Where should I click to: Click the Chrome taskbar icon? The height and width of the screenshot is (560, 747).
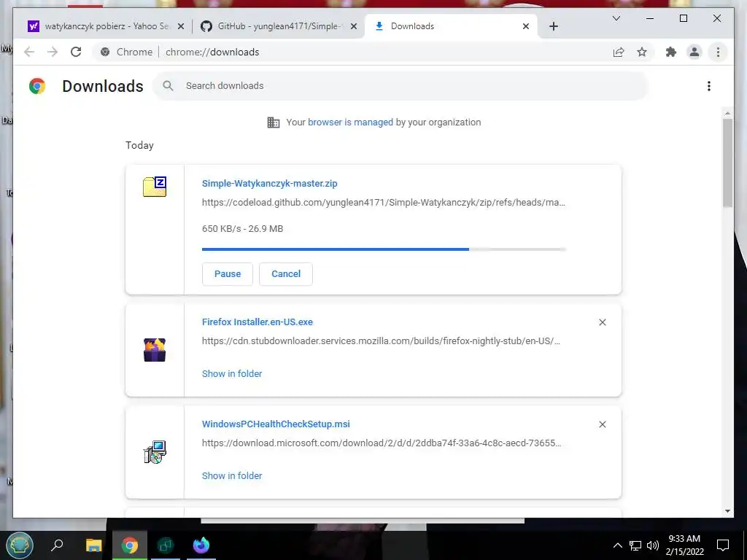click(129, 545)
